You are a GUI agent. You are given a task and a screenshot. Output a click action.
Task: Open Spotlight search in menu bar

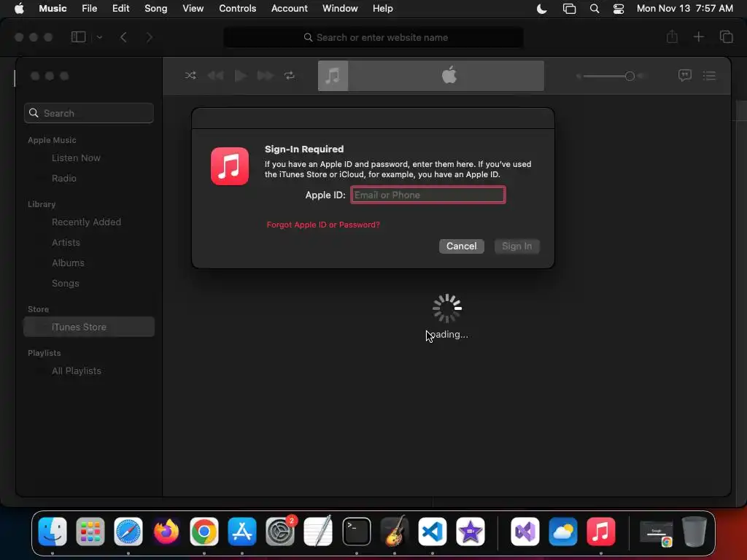(x=594, y=9)
